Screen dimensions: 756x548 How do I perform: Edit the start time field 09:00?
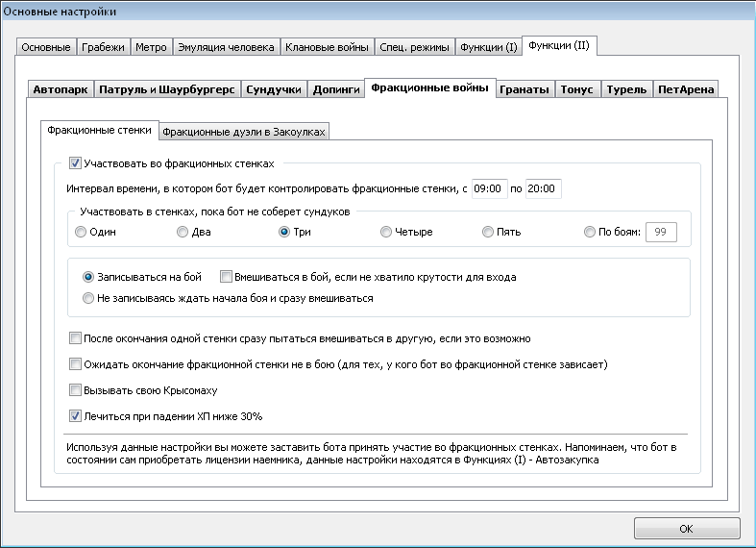click(x=489, y=188)
